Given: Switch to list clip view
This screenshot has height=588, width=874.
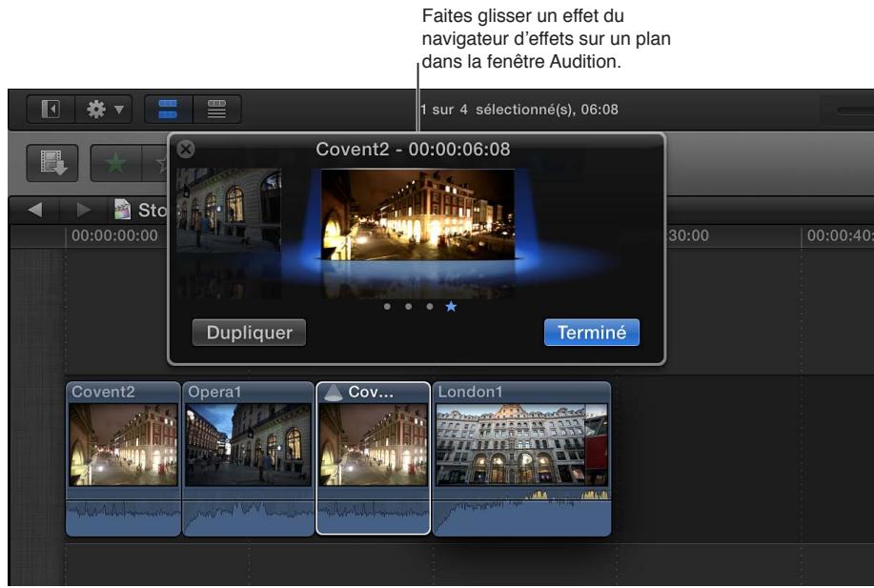Looking at the screenshot, I should [x=216, y=109].
